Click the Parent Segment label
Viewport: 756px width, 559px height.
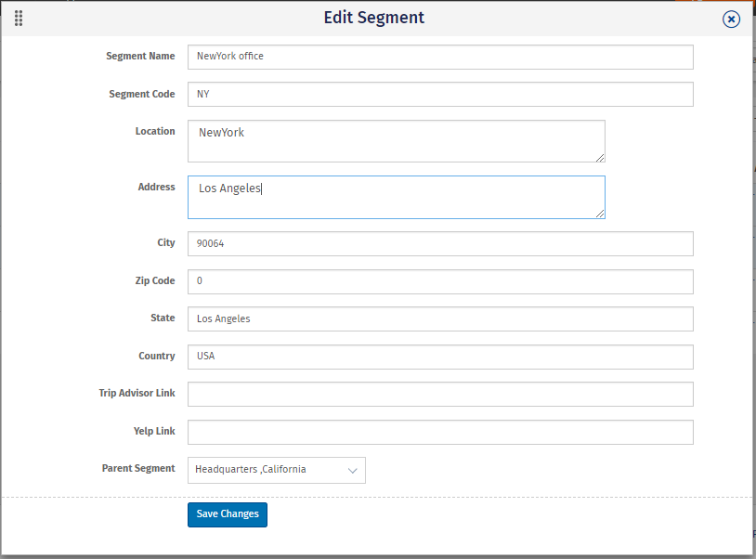(138, 468)
